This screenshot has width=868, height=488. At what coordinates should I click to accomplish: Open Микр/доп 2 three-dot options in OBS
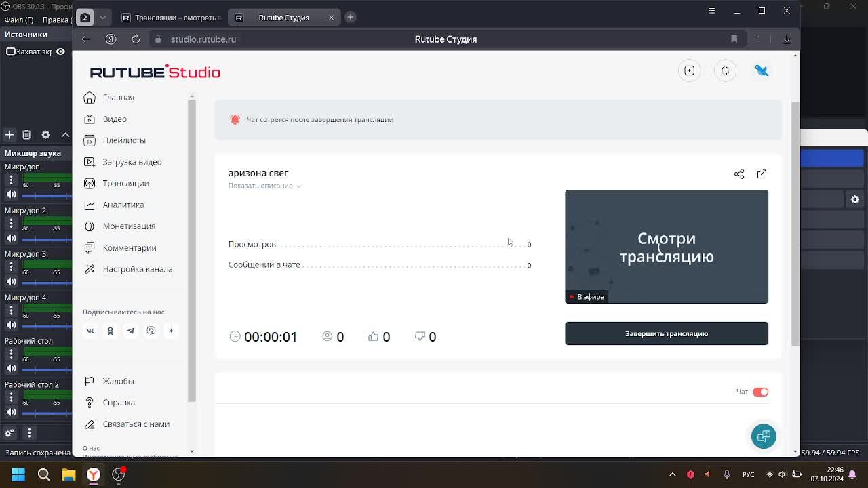[11, 223]
